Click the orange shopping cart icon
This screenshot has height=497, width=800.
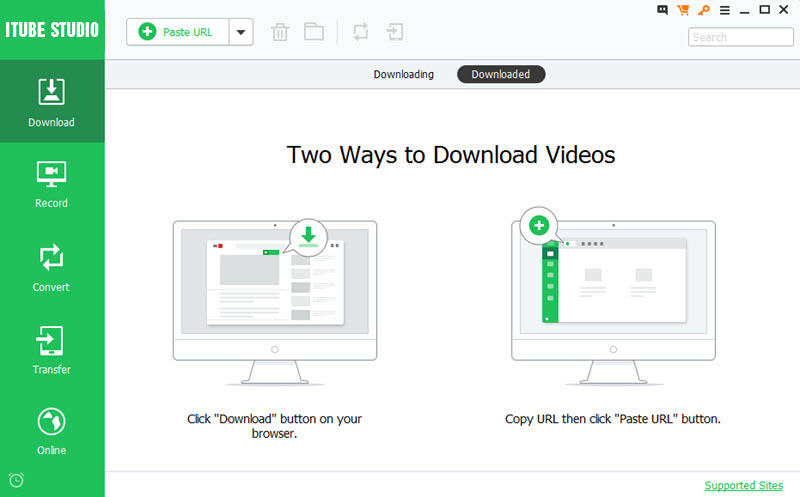pyautogui.click(x=683, y=10)
